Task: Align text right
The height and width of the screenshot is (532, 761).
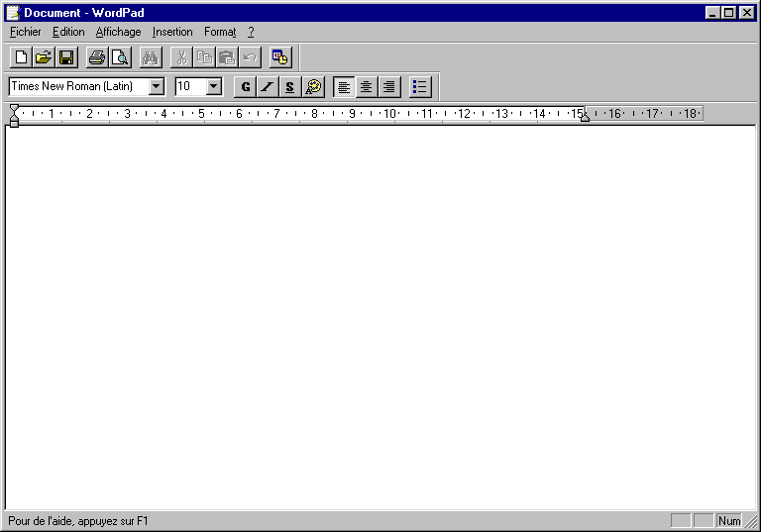Action: [389, 87]
